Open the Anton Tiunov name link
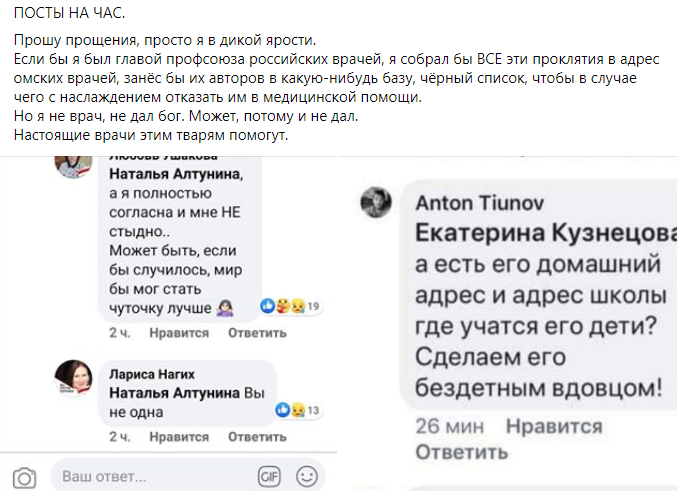This screenshot has height=491, width=677. point(478,204)
